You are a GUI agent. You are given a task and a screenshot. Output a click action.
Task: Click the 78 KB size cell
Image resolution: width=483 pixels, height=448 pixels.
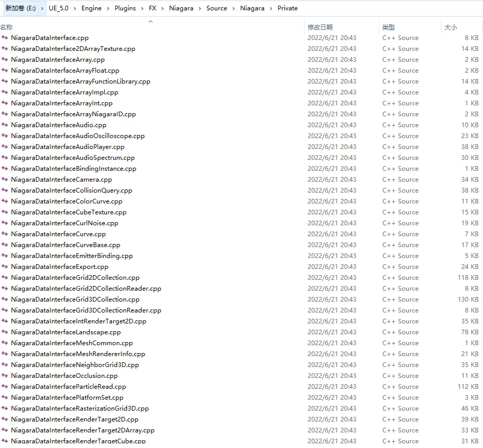[470, 332]
